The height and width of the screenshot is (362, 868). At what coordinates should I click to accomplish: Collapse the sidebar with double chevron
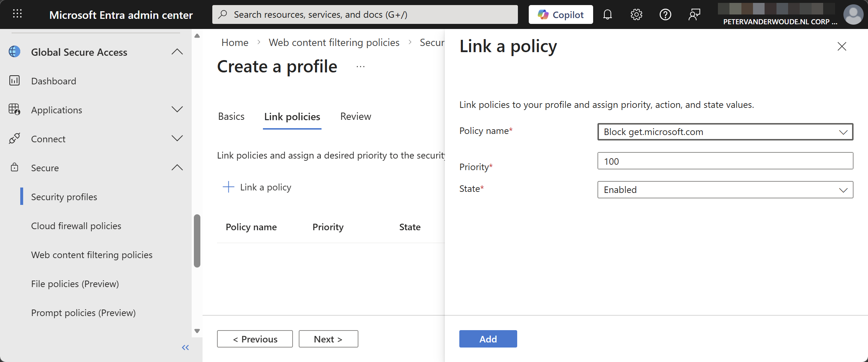tap(185, 348)
